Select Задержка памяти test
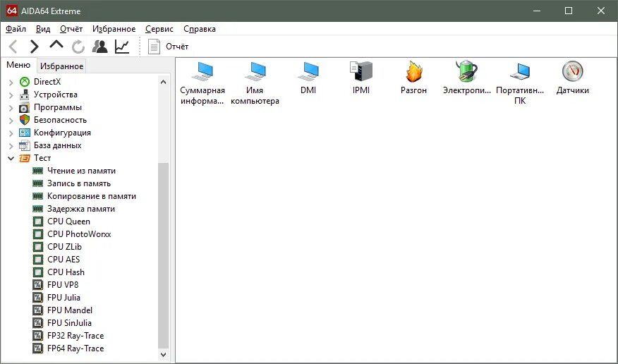Image resolution: width=618 pixels, height=364 pixels. pos(81,209)
